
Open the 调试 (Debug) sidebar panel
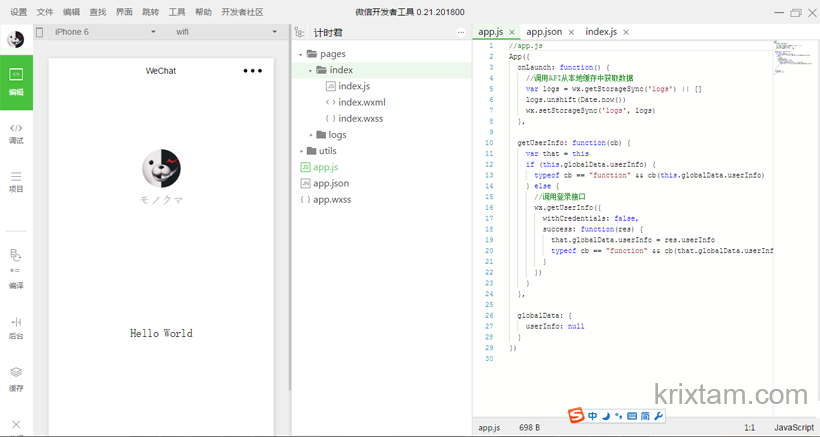pyautogui.click(x=16, y=132)
